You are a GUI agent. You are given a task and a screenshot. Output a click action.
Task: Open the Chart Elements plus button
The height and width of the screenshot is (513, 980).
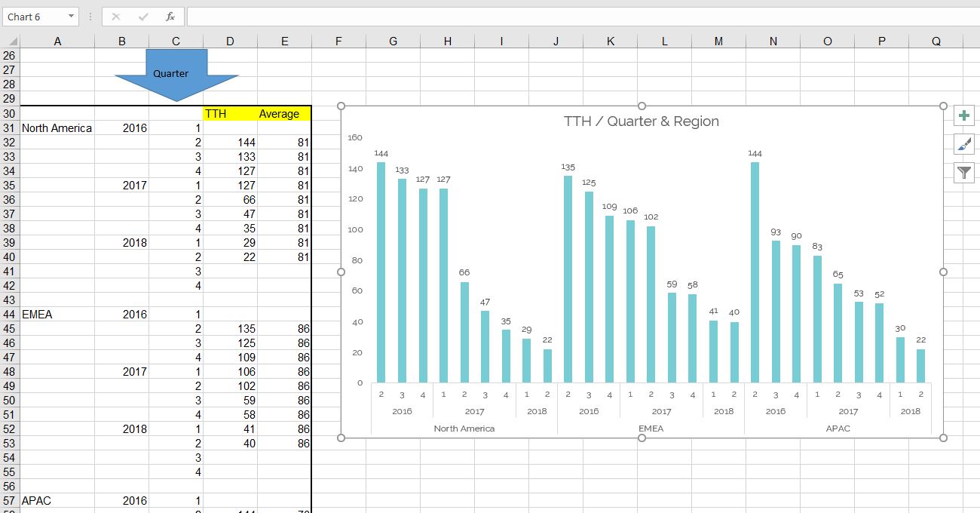coord(964,116)
